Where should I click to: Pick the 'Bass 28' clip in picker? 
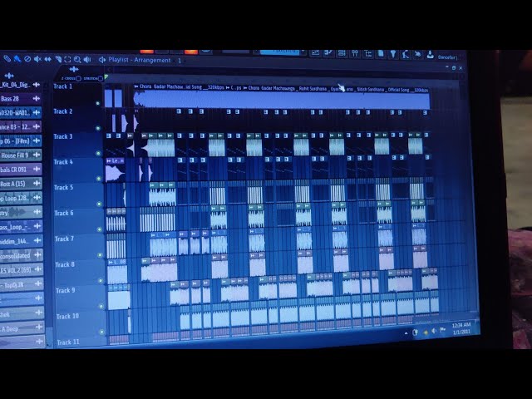pos(20,98)
